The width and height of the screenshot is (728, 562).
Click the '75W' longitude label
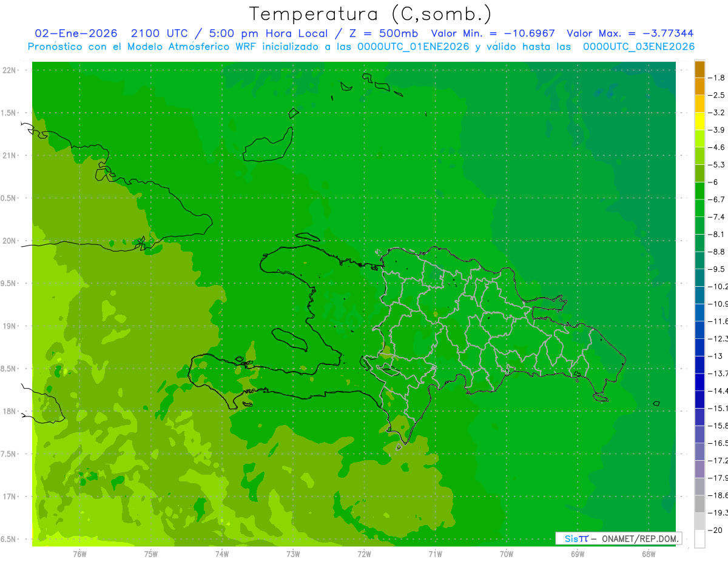pyautogui.click(x=151, y=554)
